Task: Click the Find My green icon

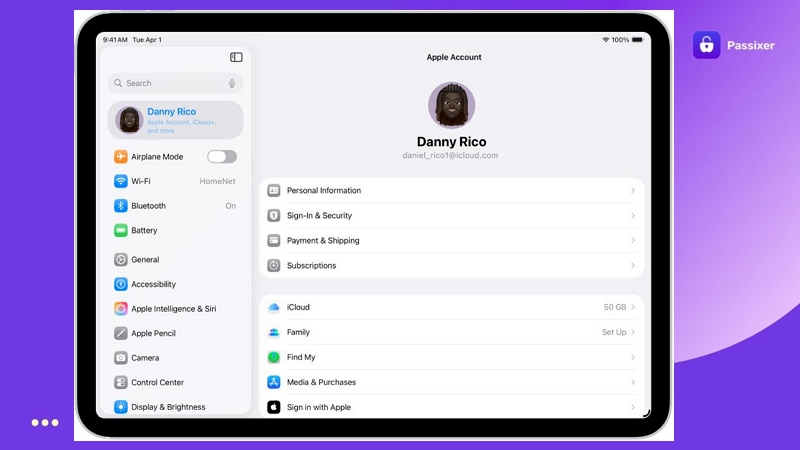Action: click(273, 357)
